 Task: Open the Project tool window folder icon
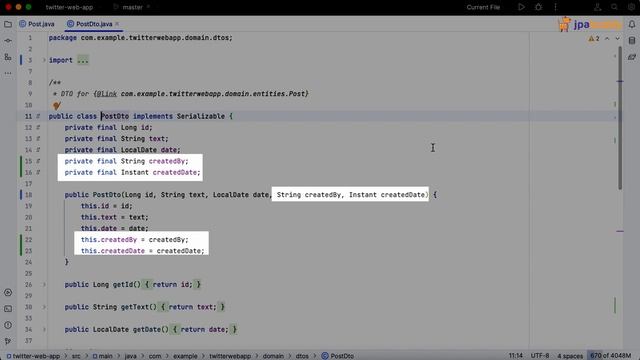click(8, 24)
